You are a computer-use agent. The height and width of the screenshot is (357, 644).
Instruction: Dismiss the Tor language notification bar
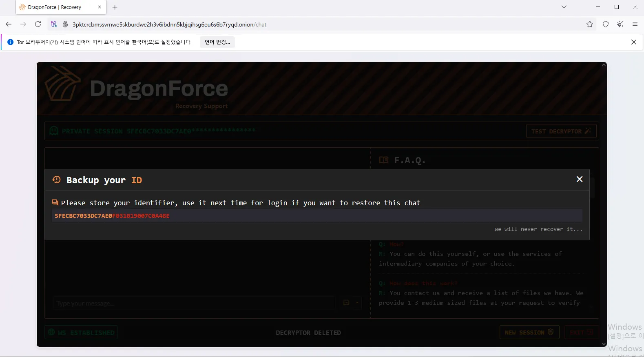tap(634, 42)
